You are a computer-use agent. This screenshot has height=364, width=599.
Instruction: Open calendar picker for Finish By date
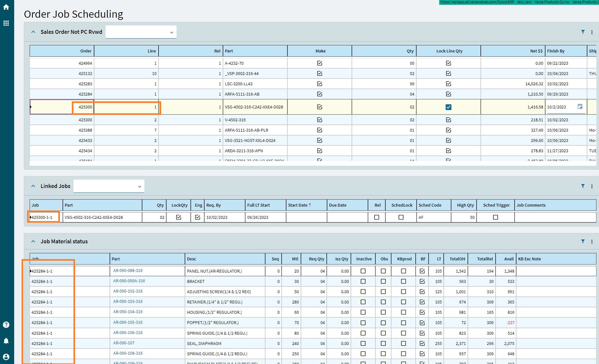(580, 107)
